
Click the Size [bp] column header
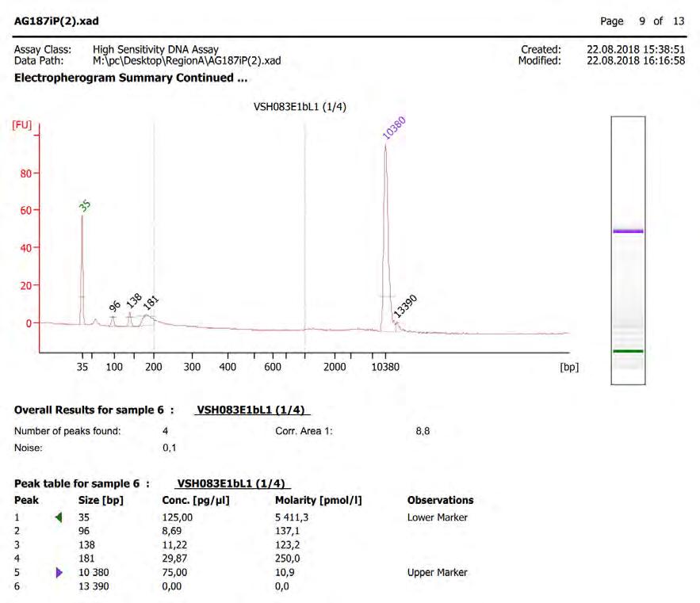pyautogui.click(x=101, y=500)
